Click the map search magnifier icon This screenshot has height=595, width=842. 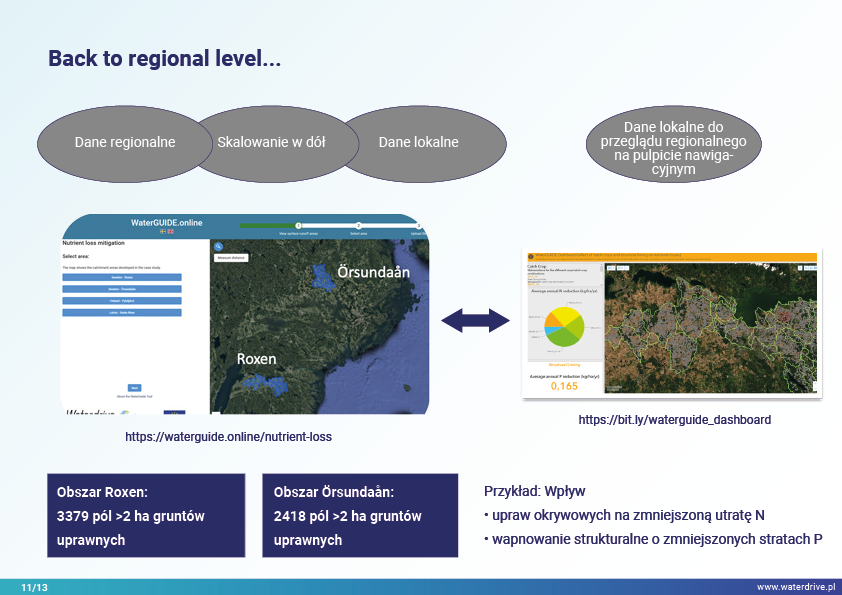pos(217,246)
